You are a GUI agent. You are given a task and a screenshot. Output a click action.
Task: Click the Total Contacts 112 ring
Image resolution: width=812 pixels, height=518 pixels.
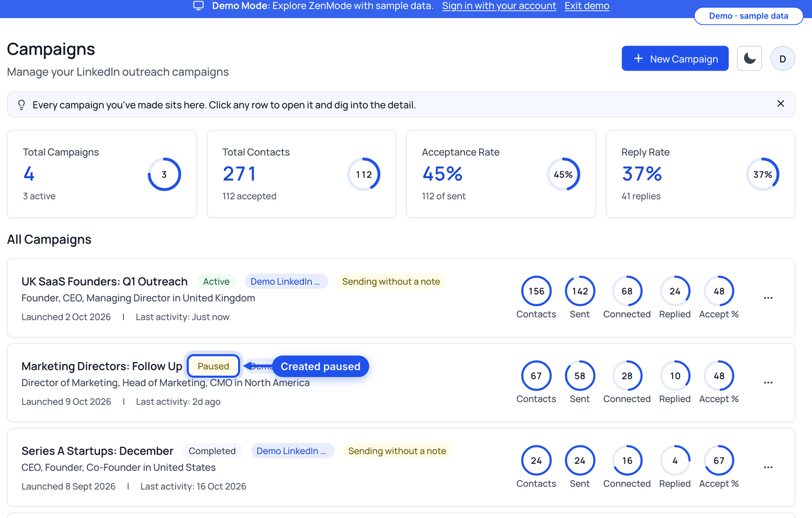click(363, 174)
